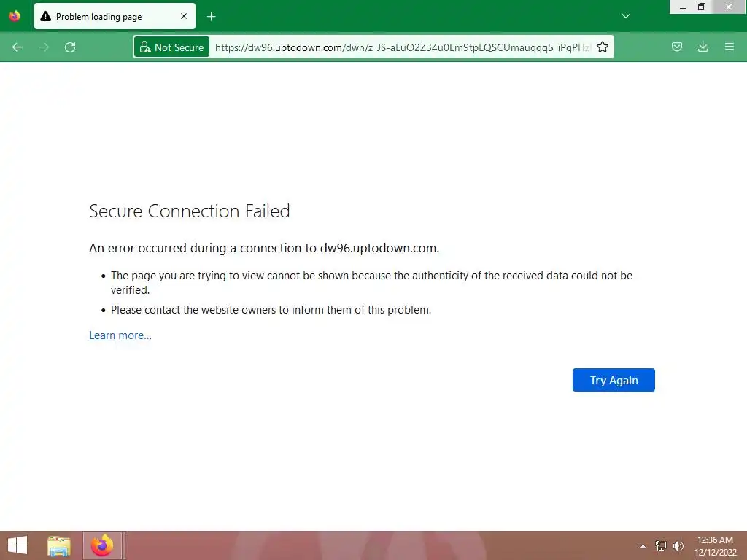Bookmark this page with star icon
Screen dimensions: 747x560
coord(603,47)
